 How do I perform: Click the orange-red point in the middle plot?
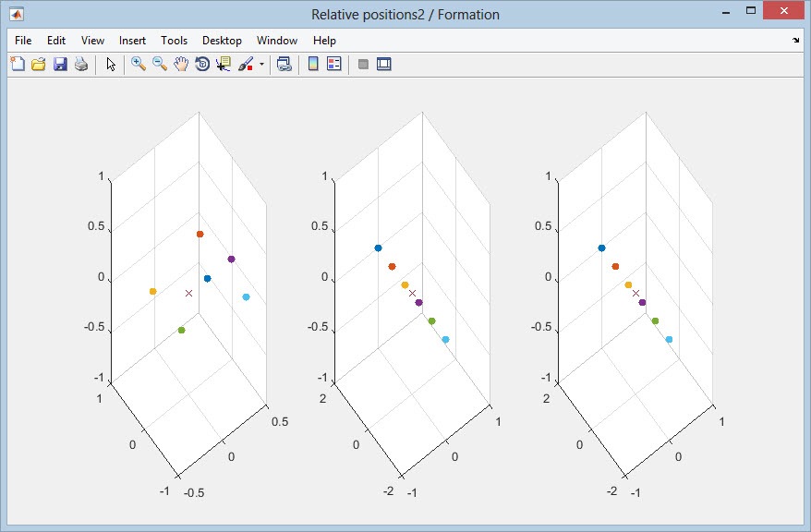click(x=392, y=267)
